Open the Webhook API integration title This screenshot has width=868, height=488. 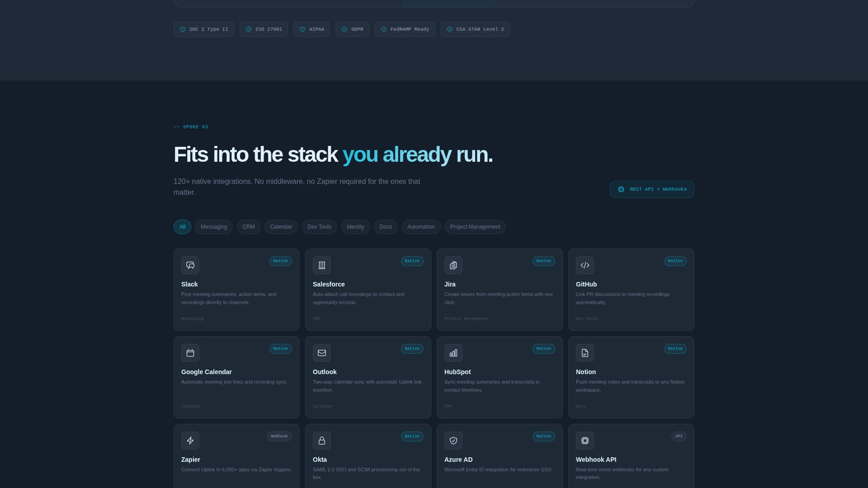click(x=596, y=460)
